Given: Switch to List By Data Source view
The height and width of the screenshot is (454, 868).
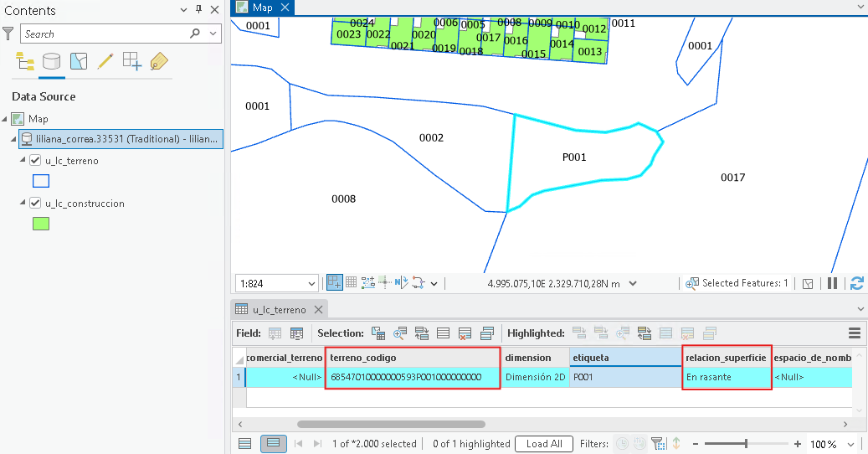Looking at the screenshot, I should pos(52,61).
